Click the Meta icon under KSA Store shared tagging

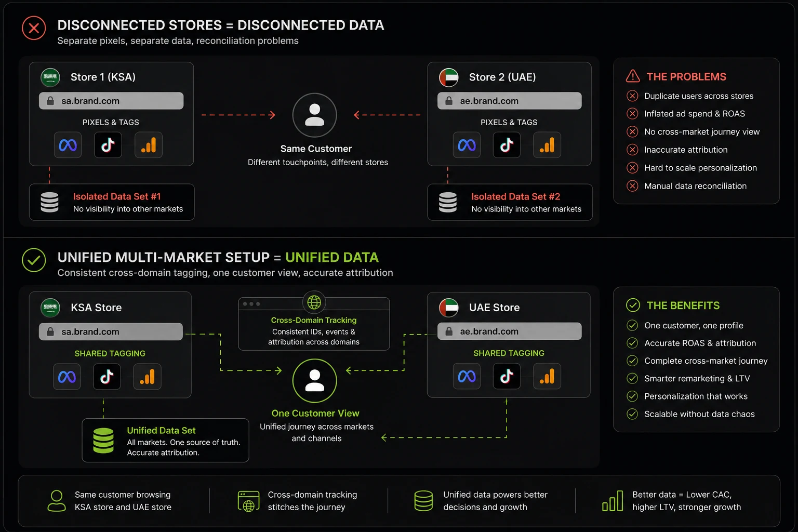[67, 377]
